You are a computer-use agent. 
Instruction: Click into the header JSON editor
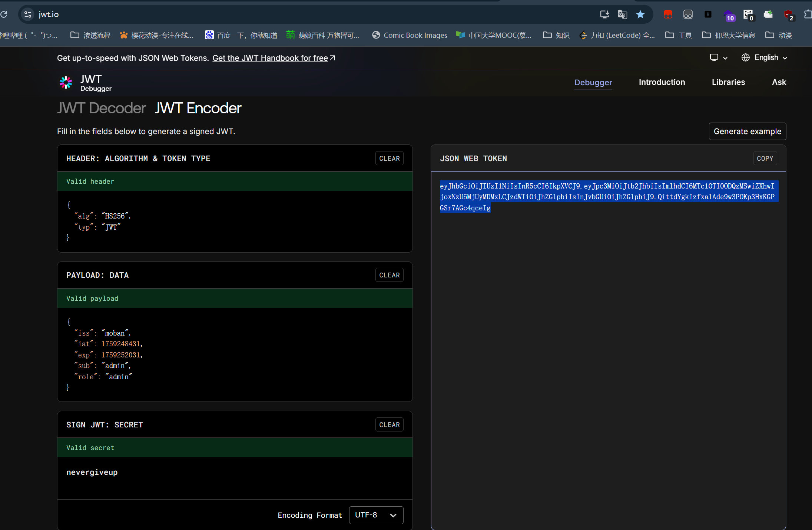235,221
